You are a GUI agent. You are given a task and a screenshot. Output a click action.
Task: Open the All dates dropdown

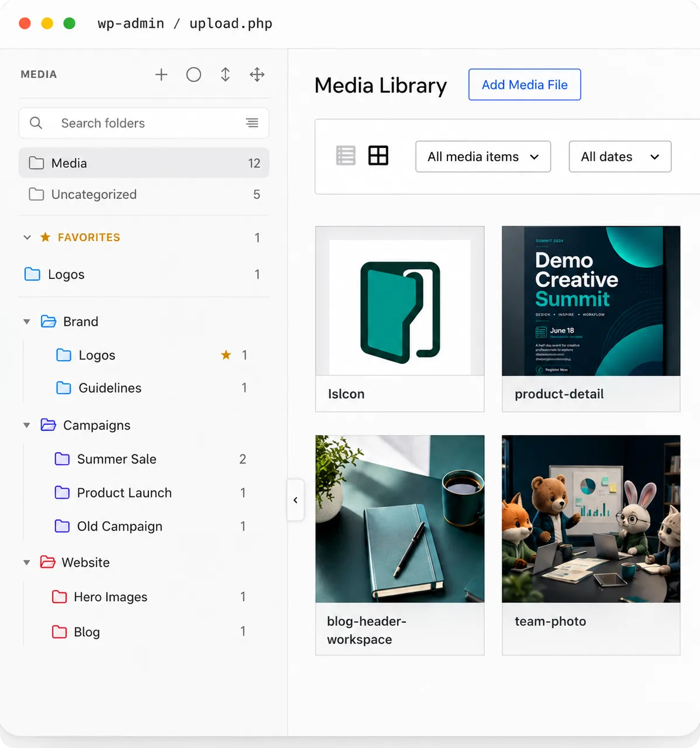click(x=620, y=157)
